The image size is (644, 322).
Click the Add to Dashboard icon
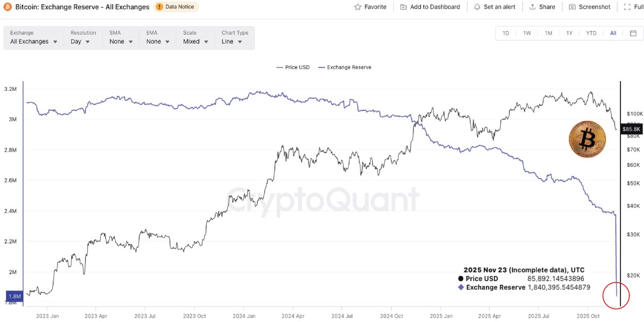[x=404, y=7]
